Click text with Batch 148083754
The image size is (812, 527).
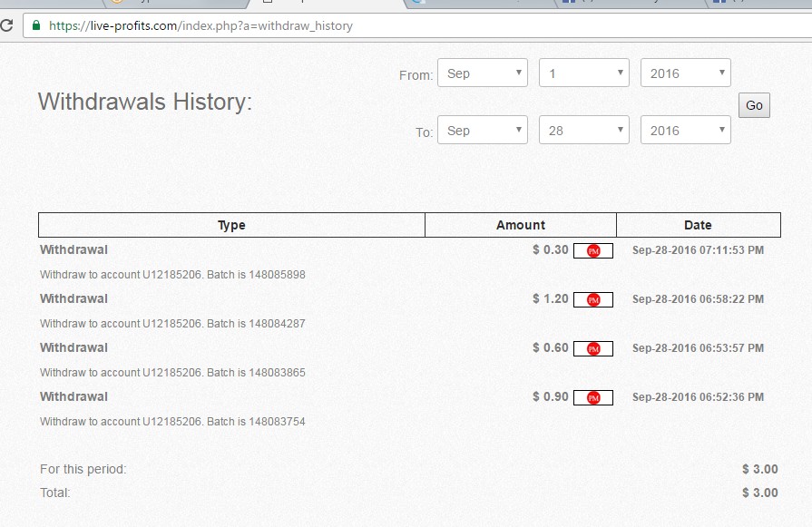(172, 422)
